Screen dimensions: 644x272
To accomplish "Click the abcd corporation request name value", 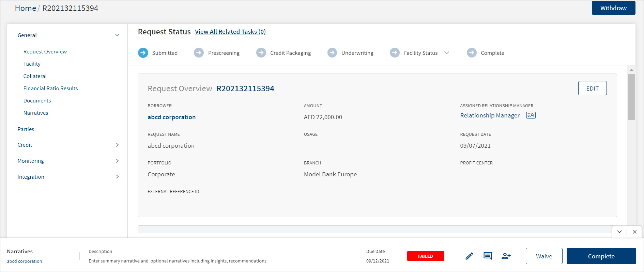I will click(x=171, y=146).
